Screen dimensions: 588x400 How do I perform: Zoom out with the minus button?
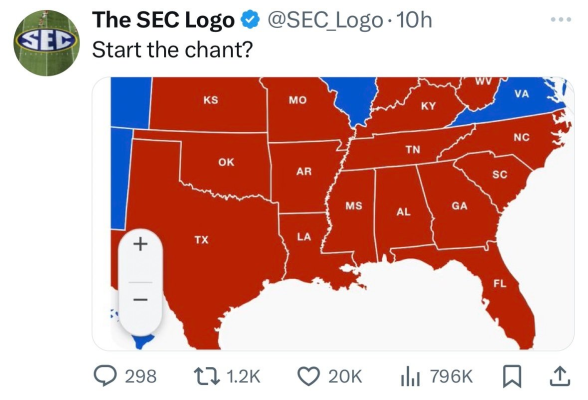(x=141, y=299)
